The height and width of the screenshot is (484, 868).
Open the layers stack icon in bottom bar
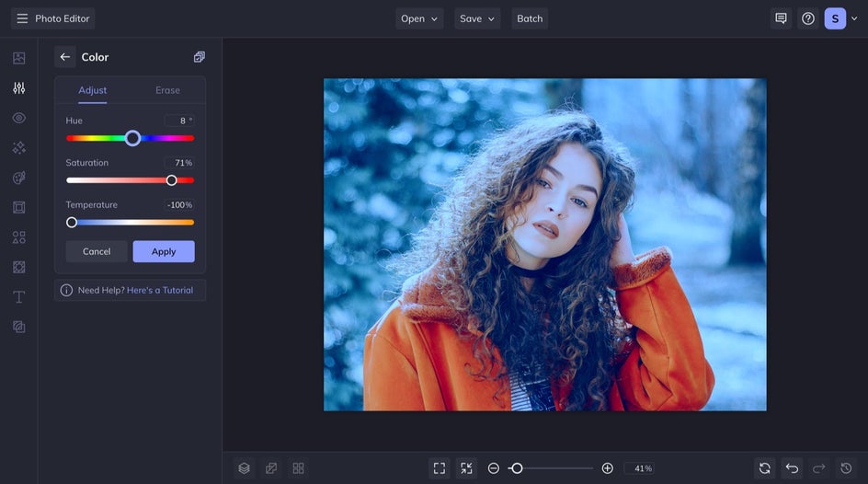[245, 468]
